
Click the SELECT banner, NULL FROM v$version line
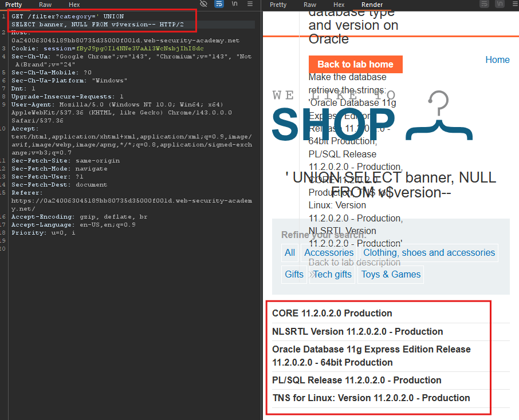tap(97, 25)
